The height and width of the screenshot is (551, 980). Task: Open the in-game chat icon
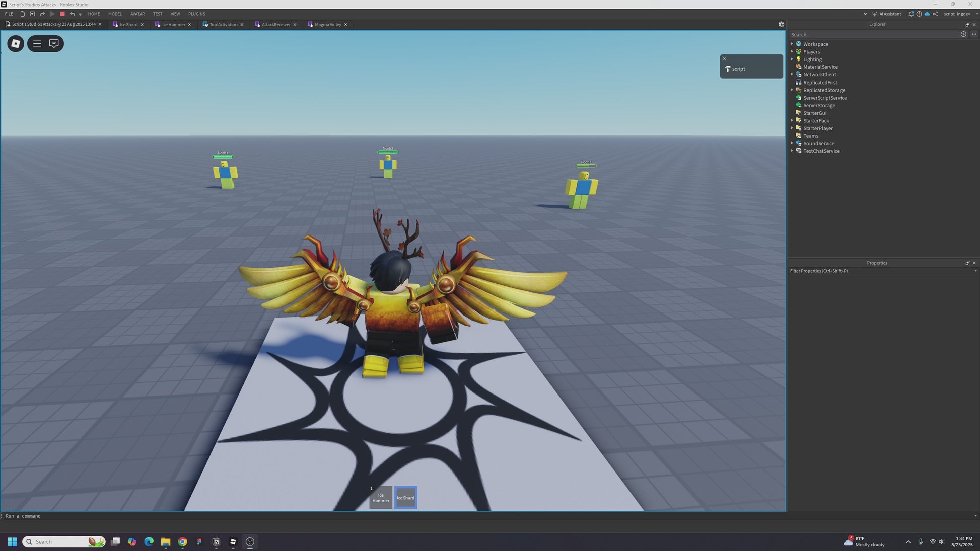pos(54,44)
